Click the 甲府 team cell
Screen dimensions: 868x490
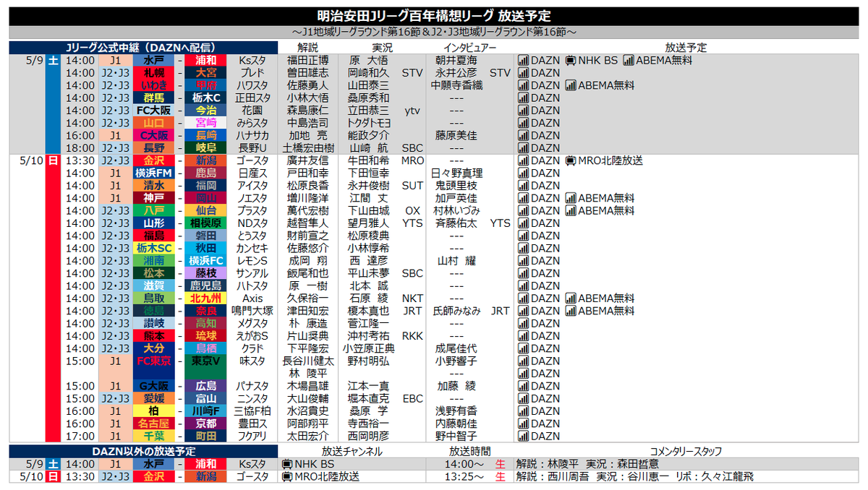coord(205,85)
